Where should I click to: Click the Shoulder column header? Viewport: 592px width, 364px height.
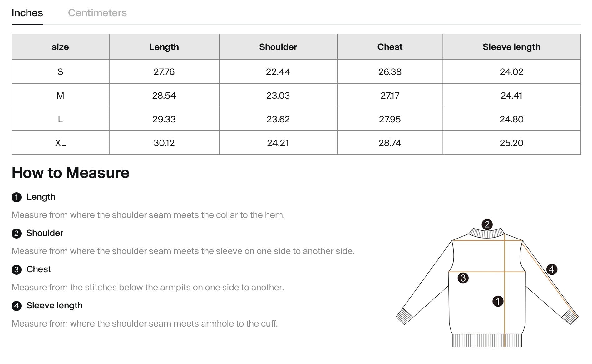click(278, 47)
